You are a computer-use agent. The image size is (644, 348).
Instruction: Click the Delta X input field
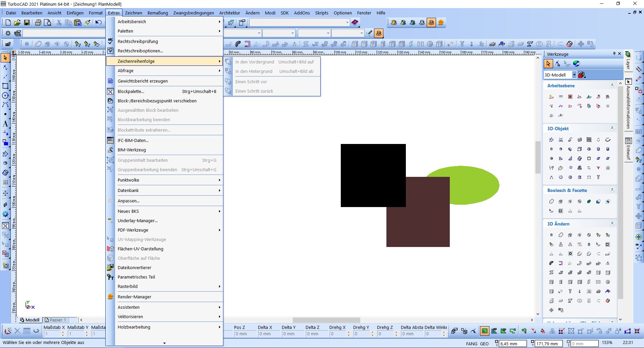coord(269,334)
